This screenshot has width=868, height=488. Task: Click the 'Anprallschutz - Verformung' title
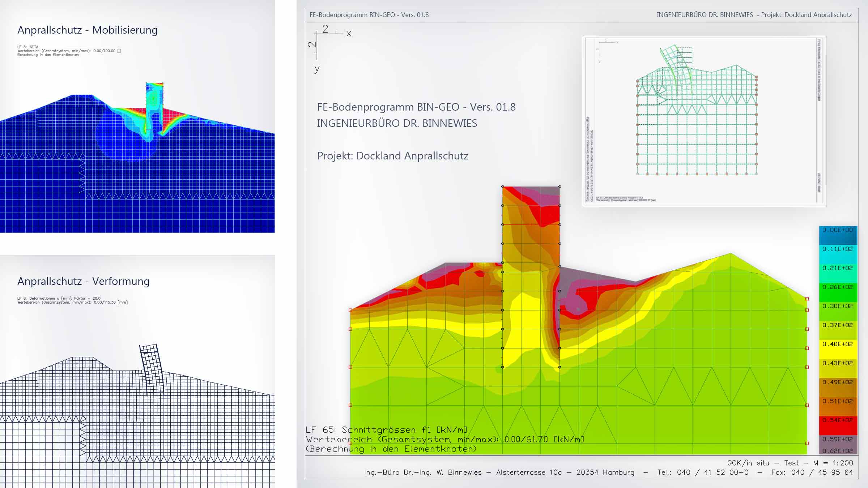point(84,281)
